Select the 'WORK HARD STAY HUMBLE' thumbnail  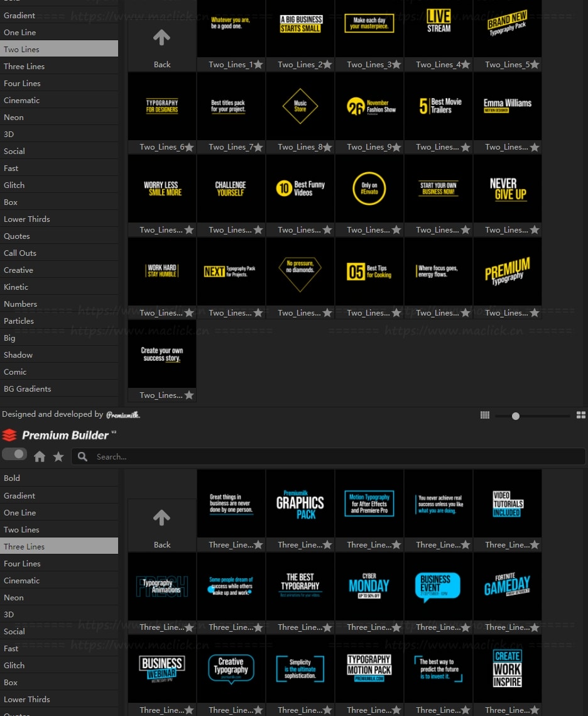click(x=162, y=271)
